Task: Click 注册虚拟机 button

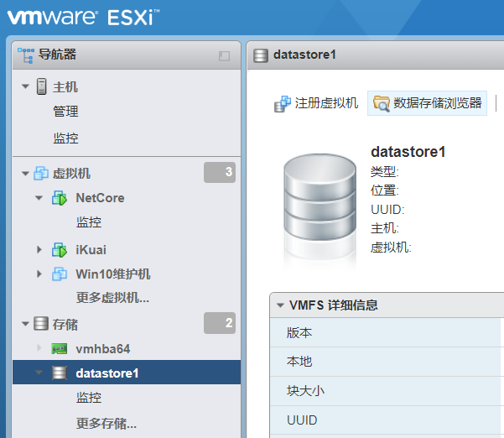Action: point(316,103)
